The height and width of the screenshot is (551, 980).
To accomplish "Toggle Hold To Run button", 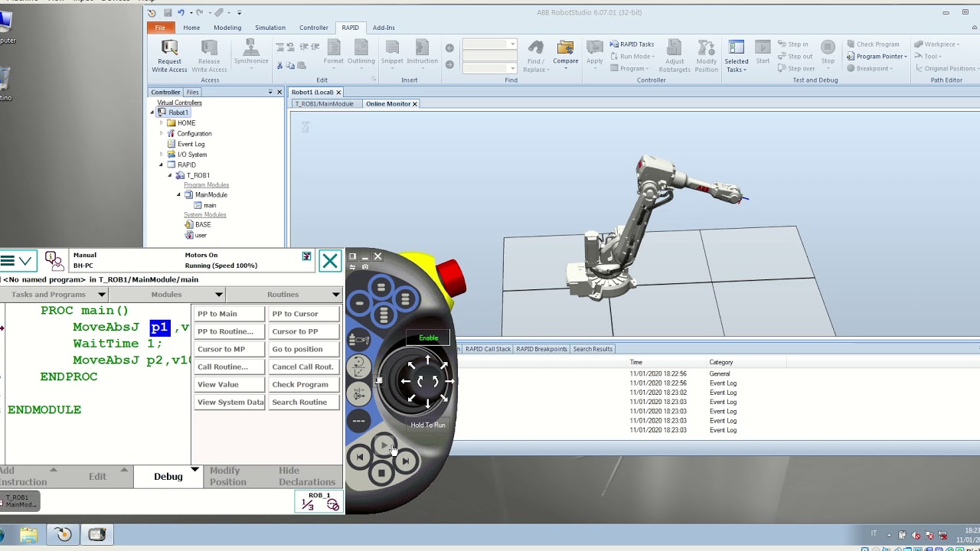I will tap(428, 425).
